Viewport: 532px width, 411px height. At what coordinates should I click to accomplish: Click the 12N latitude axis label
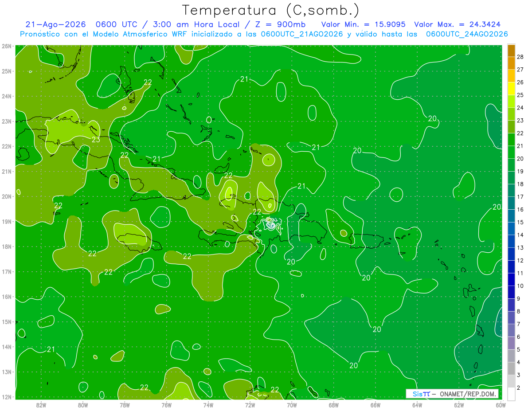tap(6, 397)
